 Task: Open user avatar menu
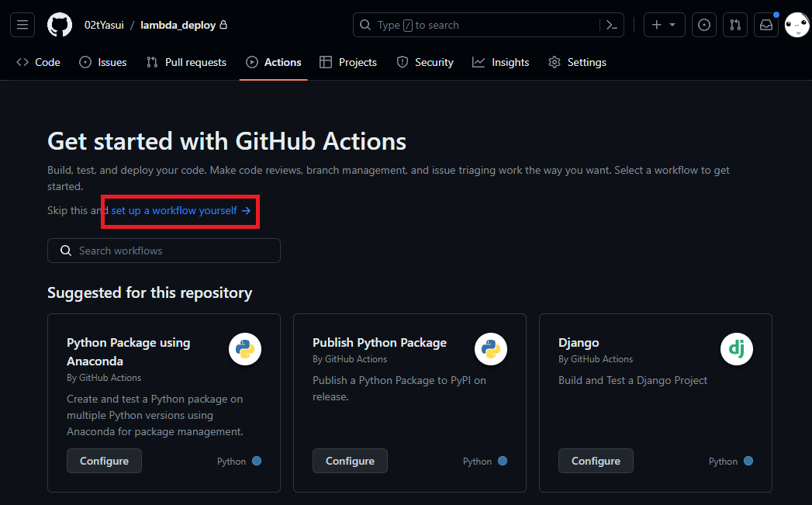(797, 25)
